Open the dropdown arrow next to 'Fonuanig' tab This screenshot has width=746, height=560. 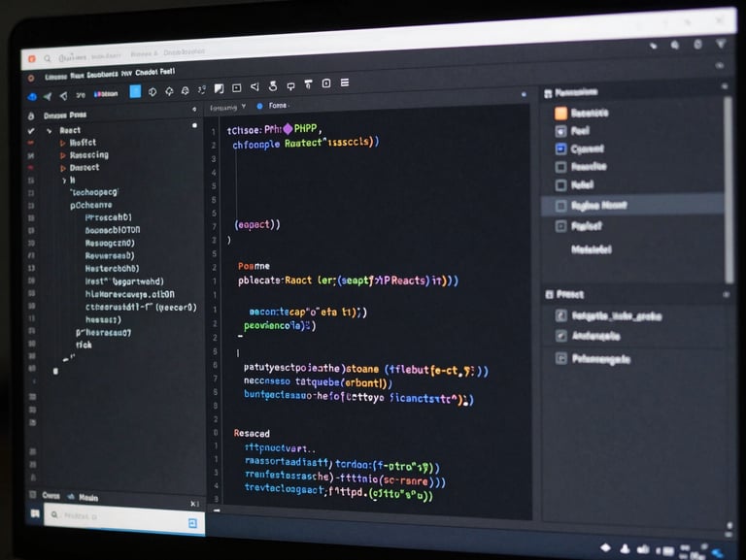[244, 107]
